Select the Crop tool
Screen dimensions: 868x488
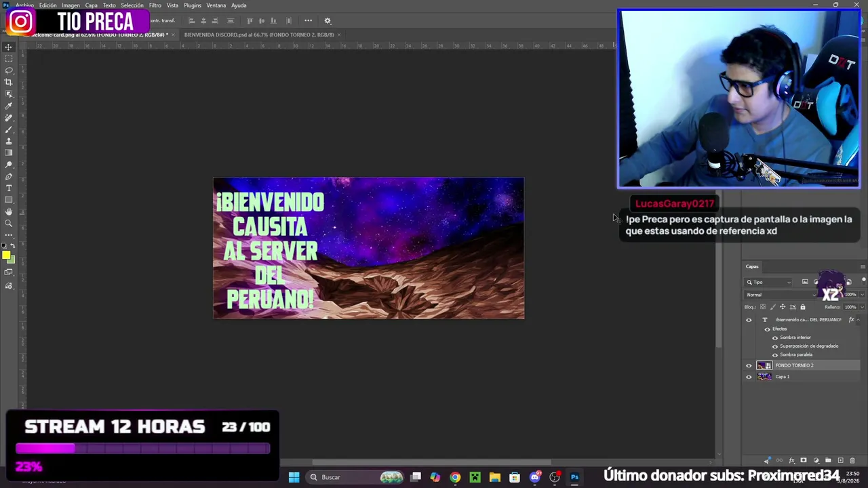pos(9,82)
